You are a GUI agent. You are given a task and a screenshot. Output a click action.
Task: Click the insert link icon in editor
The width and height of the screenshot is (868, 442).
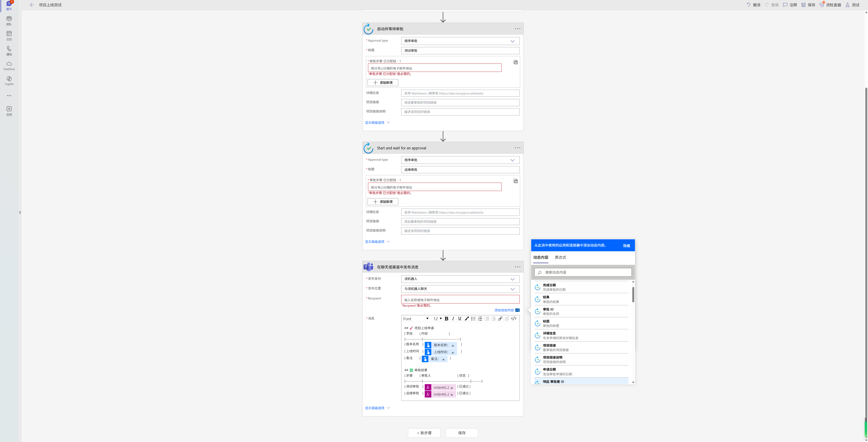click(x=500, y=319)
